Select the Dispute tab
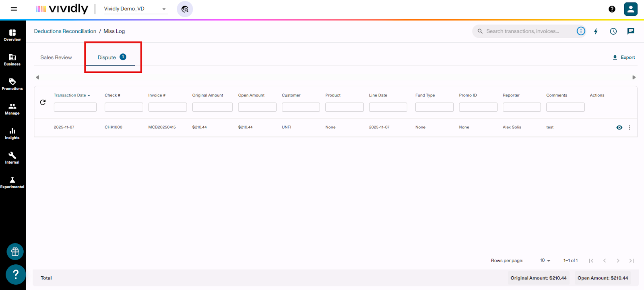The width and height of the screenshot is (644, 290). pos(107,58)
